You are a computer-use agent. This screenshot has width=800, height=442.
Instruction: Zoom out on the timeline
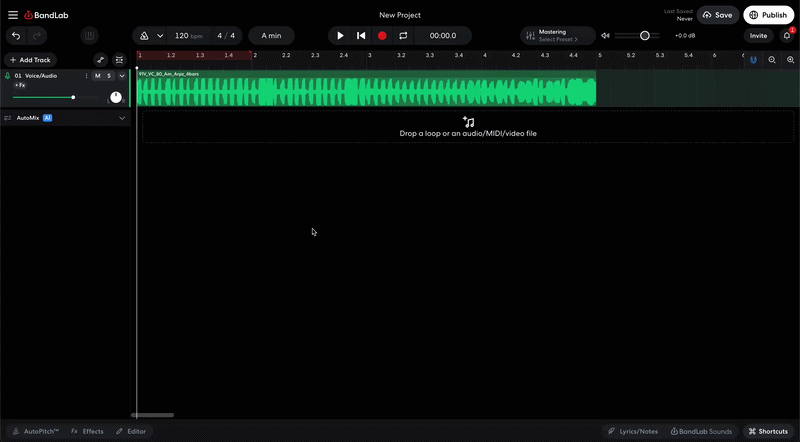772,60
